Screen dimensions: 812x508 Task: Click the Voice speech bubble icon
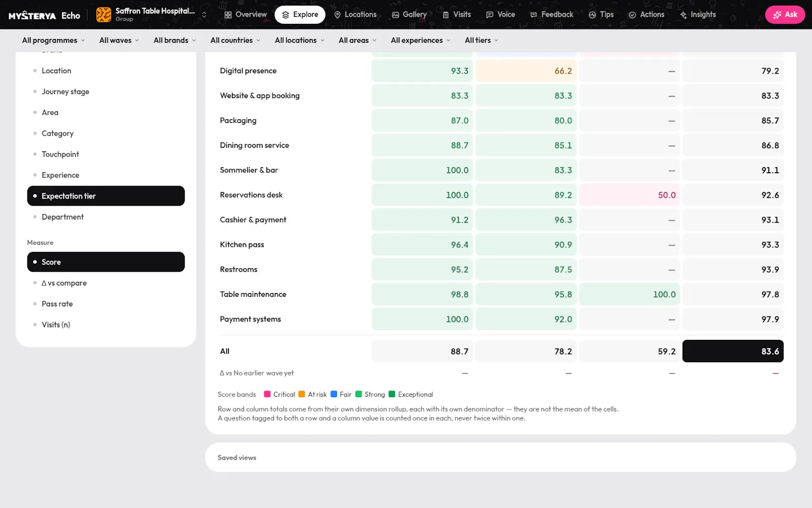click(490, 15)
